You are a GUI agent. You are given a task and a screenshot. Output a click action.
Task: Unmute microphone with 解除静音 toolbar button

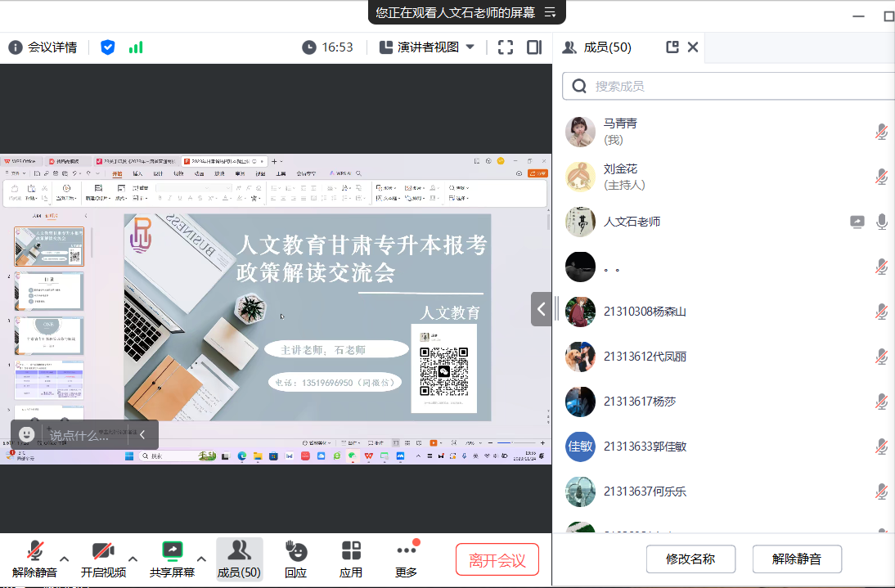[34, 559]
